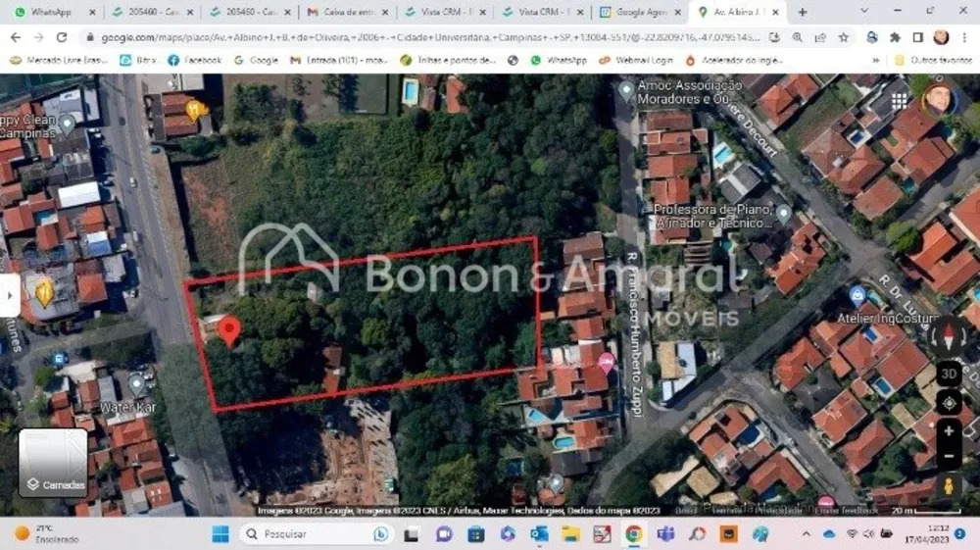Close the Av. Albino Maps tab
The image size is (980, 550).
(775, 12)
